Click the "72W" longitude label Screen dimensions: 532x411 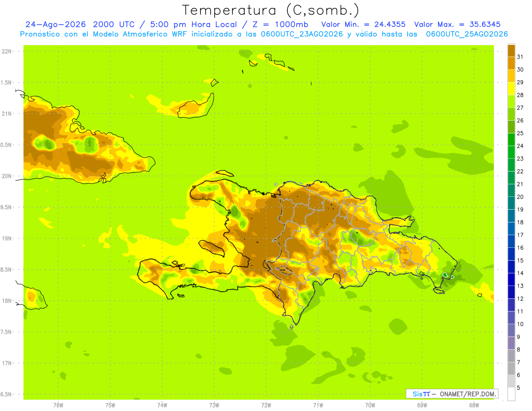point(266,405)
